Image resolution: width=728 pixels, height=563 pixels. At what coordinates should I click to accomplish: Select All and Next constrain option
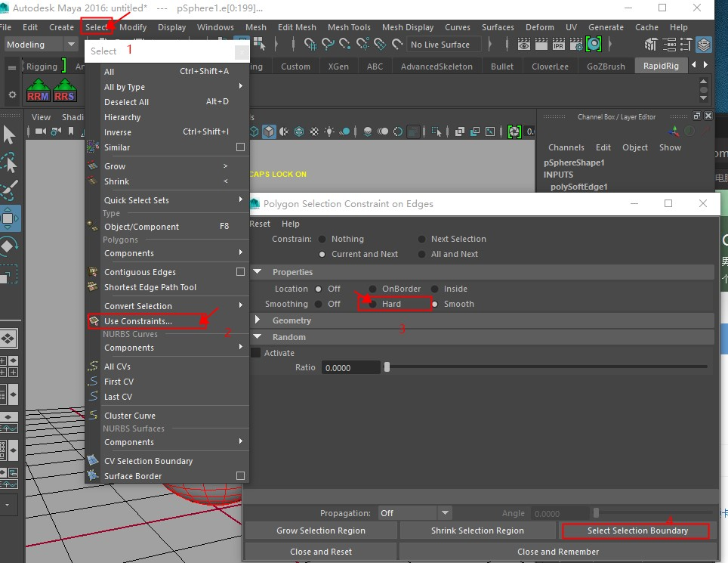click(x=421, y=254)
